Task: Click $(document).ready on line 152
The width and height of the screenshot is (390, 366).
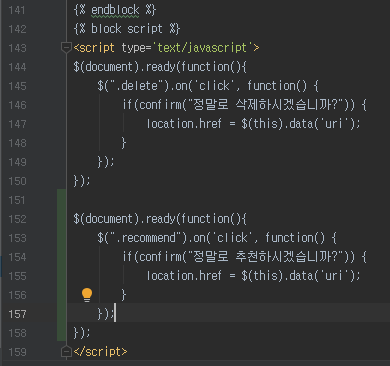Action: coord(124,219)
